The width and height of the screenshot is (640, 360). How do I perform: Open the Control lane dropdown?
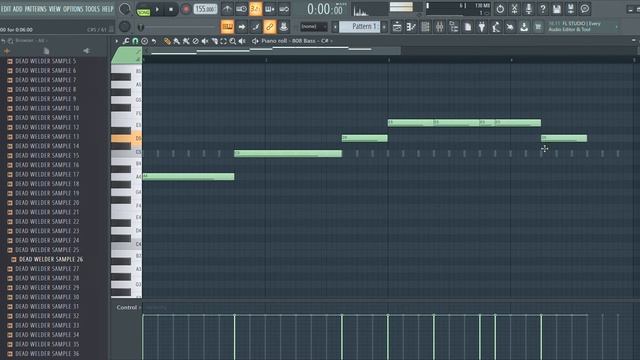click(128, 307)
